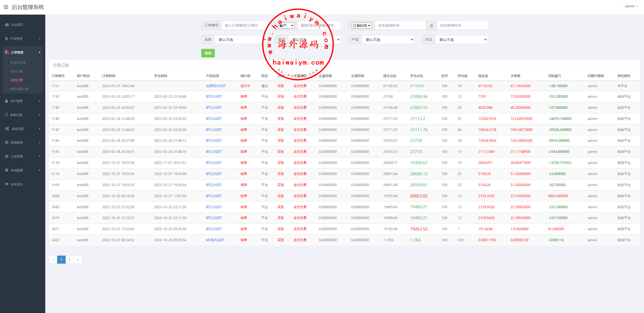This screenshot has width=644, height=313.
Task: Click the green 搜索 button
Action: (208, 53)
